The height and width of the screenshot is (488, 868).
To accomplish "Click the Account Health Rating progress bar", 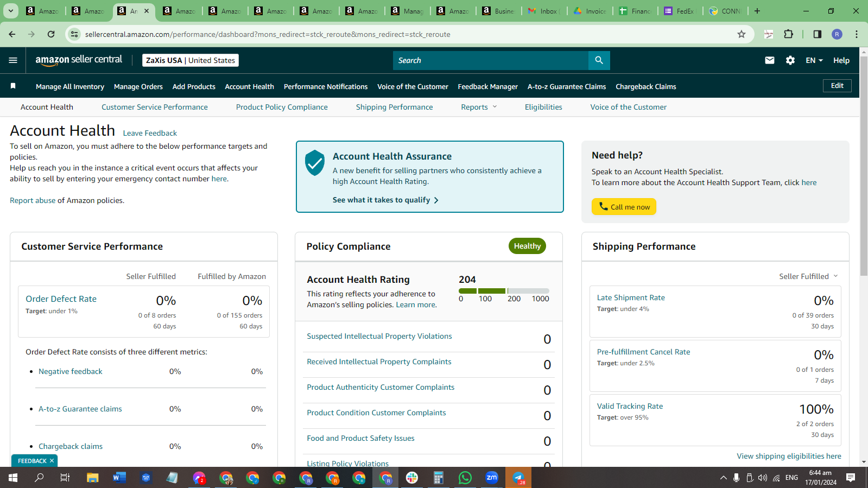I will point(504,291).
